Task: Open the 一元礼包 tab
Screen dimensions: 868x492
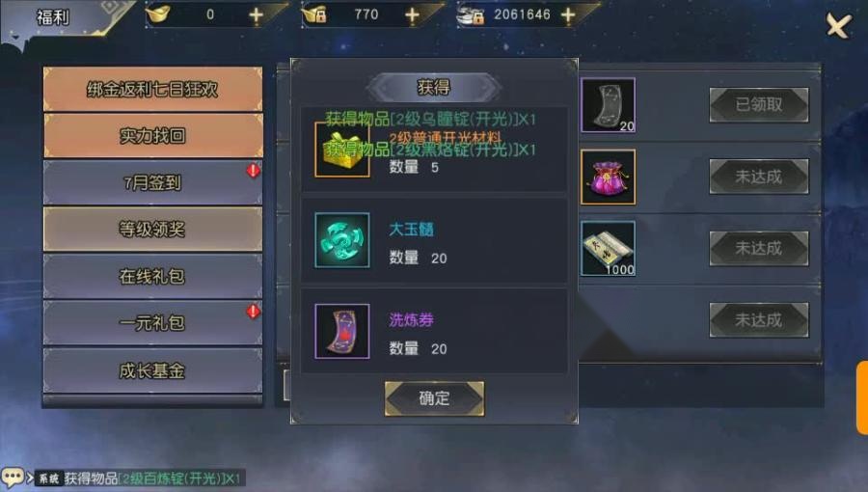Action: coord(152,323)
